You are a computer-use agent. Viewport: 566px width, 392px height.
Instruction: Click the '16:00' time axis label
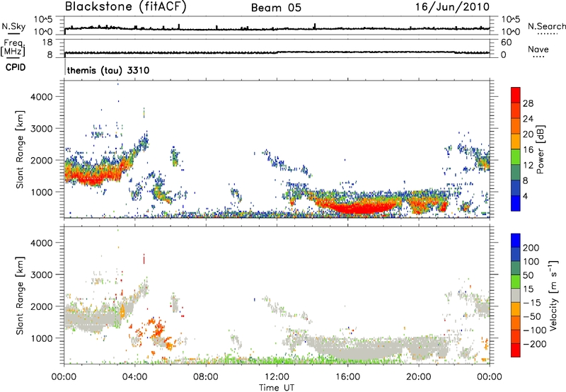[x=347, y=376]
